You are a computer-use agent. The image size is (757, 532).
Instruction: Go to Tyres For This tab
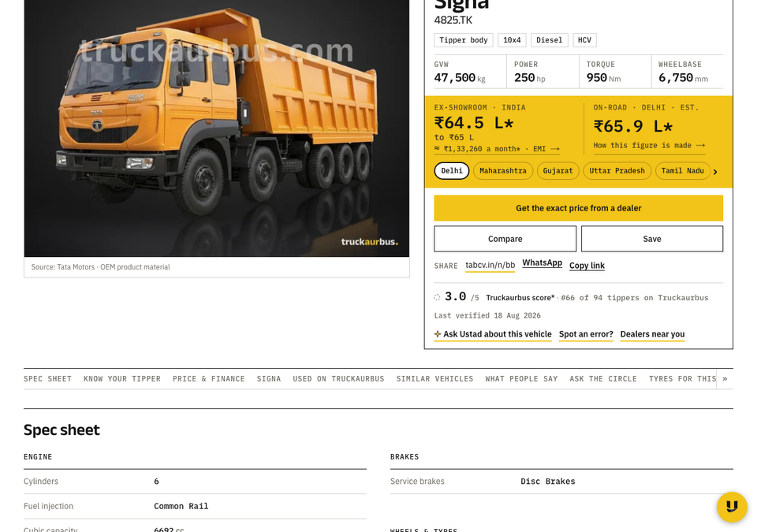pos(682,379)
